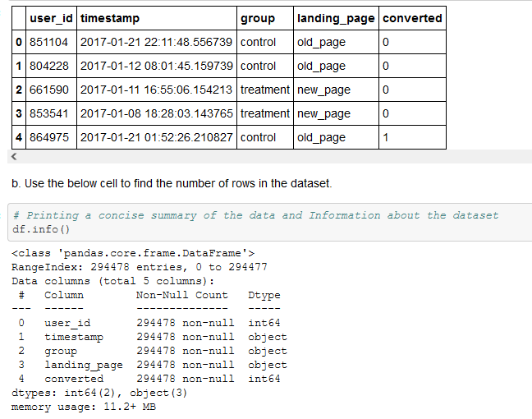Click timestamp 2017-01-11 16:55:06.154213

point(157,90)
